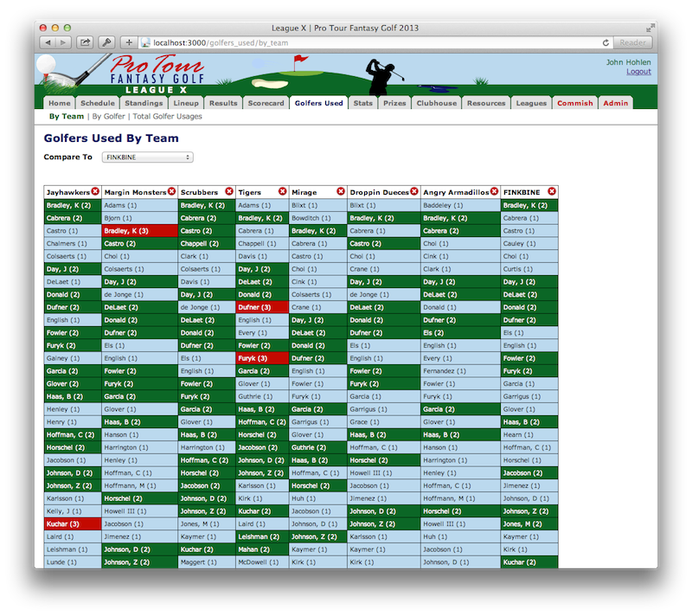Go to the Clubhouse tab
Image resolution: width=692 pixels, height=616 pixels.
click(436, 103)
